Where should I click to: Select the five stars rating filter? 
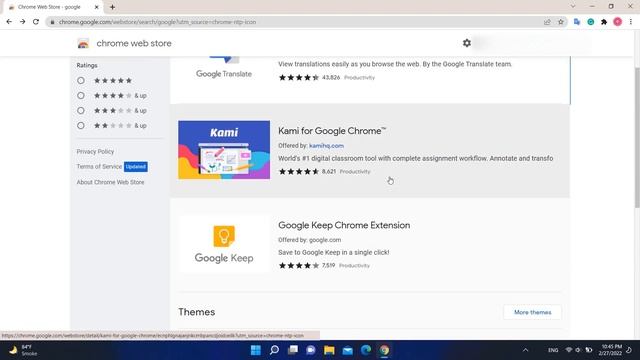[x=81, y=80]
